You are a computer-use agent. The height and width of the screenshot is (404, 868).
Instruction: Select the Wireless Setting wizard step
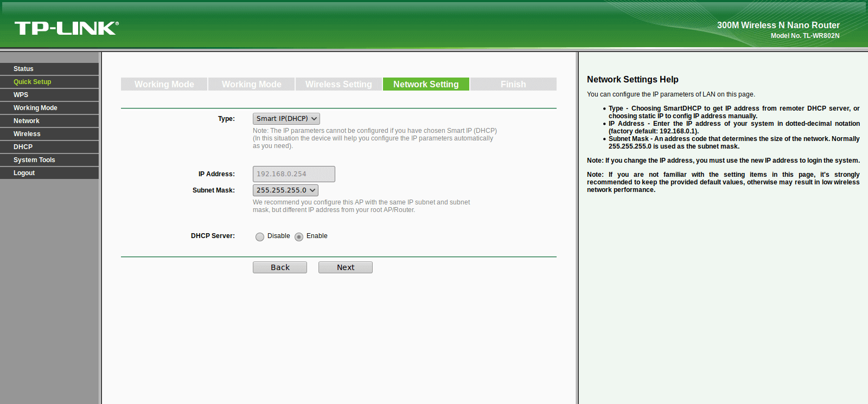pyautogui.click(x=339, y=84)
